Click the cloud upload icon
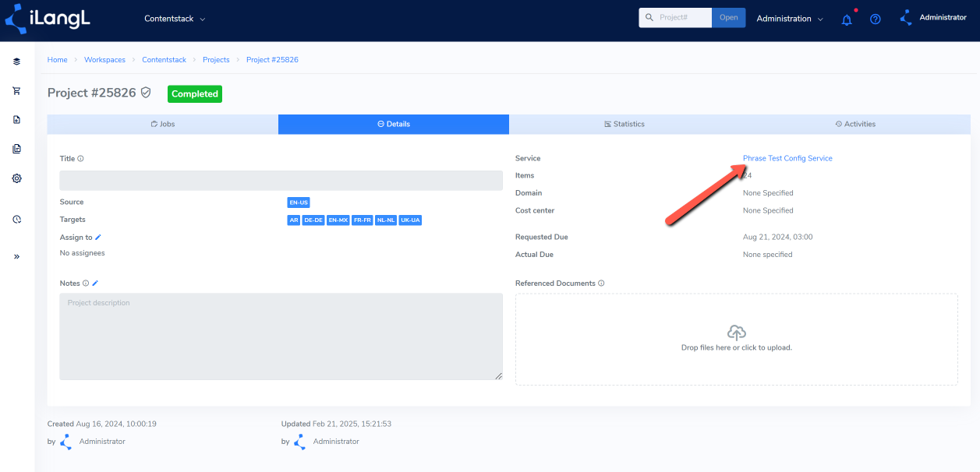The image size is (980, 472). point(737,333)
